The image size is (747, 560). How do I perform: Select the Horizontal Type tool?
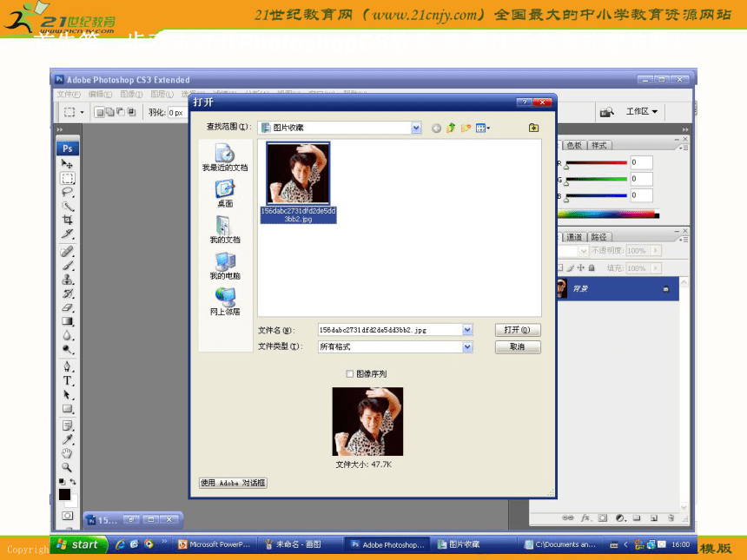tap(67, 381)
